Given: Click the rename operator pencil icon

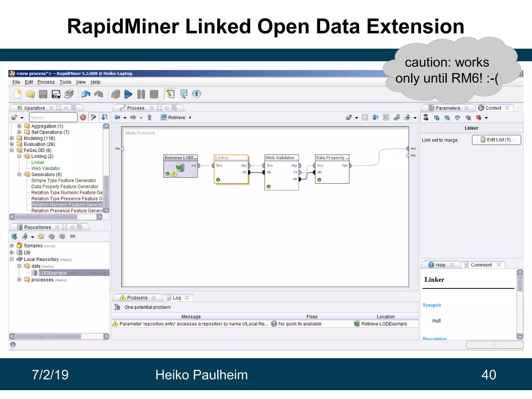Looking at the screenshot, I should pyautogui.click(x=458, y=118).
